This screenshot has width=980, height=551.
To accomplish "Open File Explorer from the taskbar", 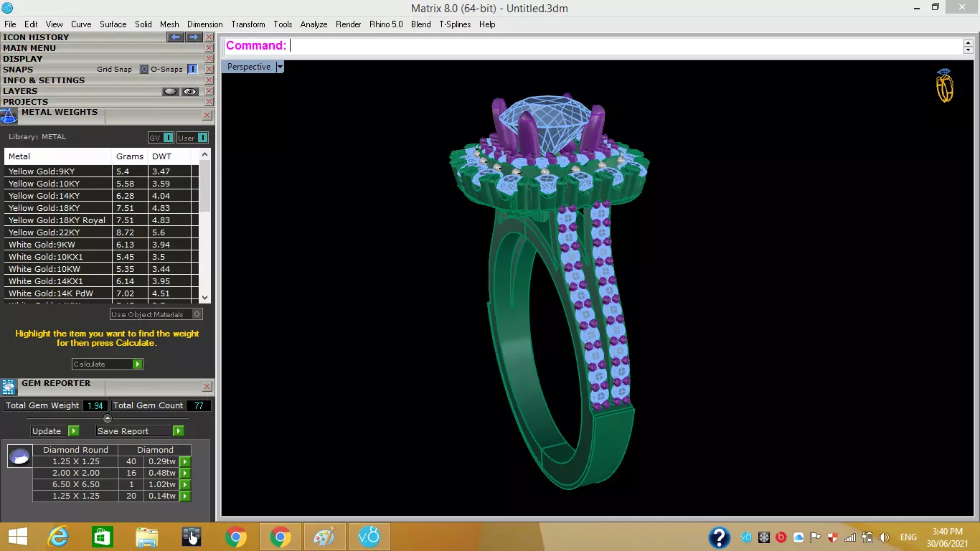I will pyautogui.click(x=147, y=537).
